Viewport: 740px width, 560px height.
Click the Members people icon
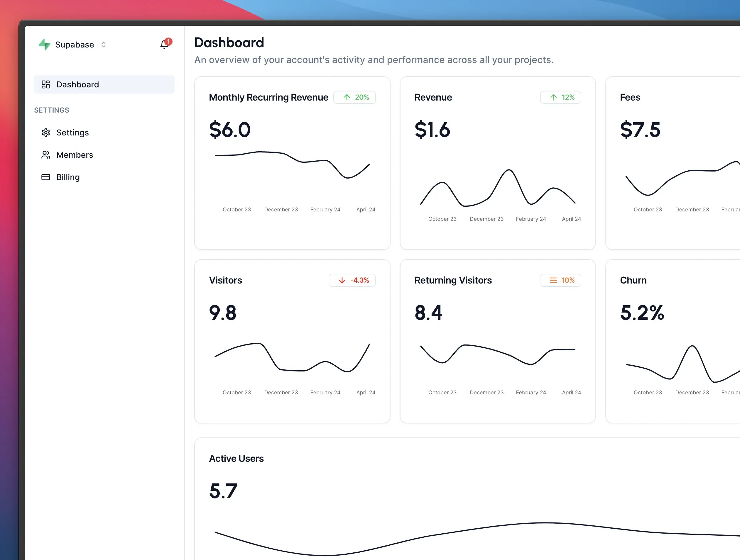click(x=46, y=155)
